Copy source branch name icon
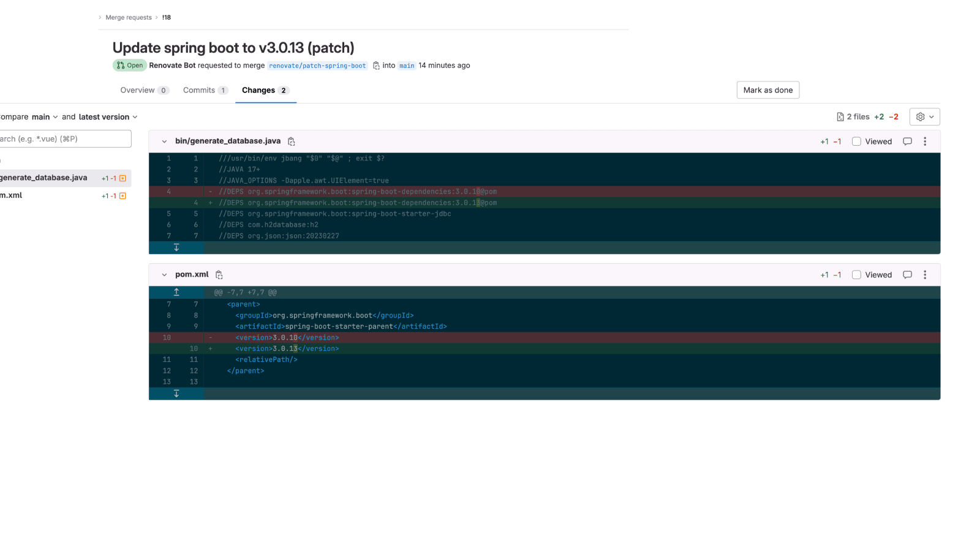The width and height of the screenshot is (980, 551). click(376, 66)
